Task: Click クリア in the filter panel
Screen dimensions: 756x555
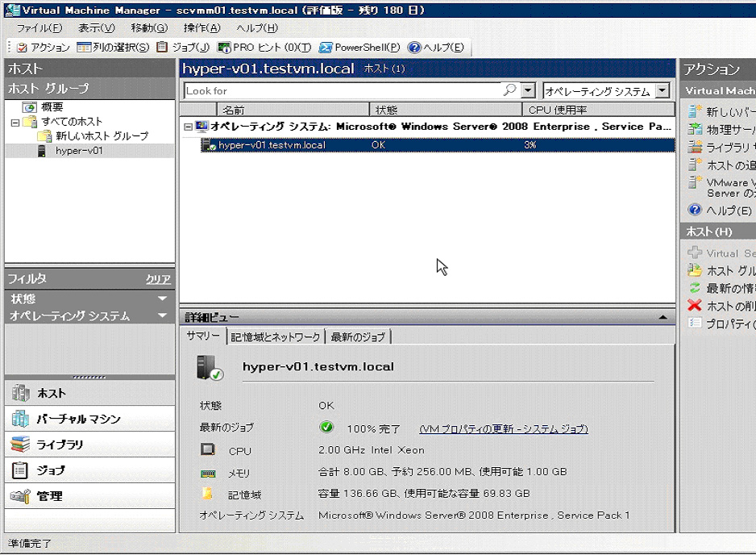Action: pos(158,279)
